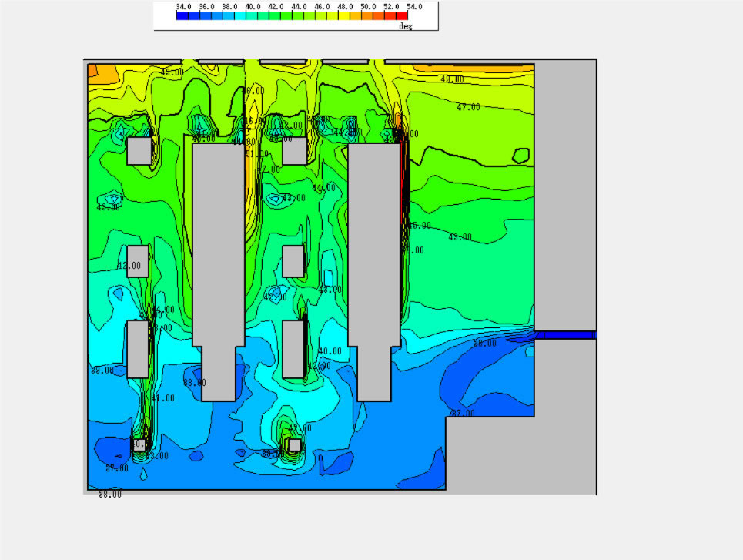Click the lower-left gray rectangular block
743x560 pixels.
(138, 349)
